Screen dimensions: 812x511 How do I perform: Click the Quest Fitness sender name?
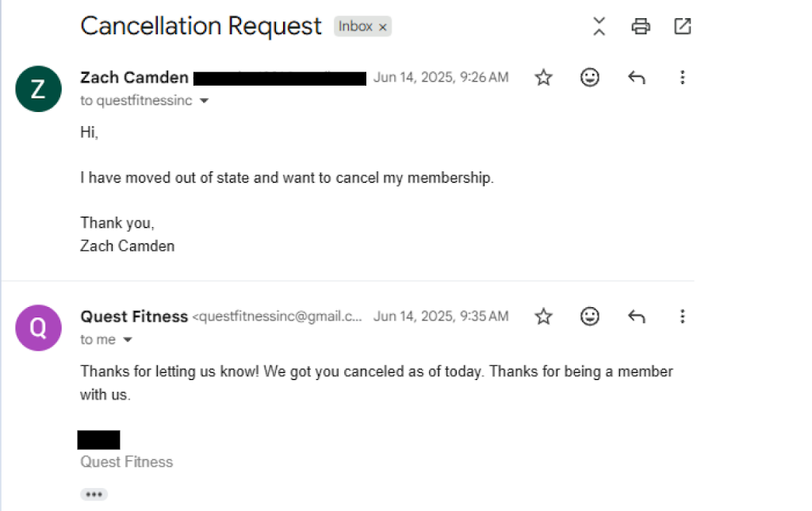click(x=134, y=317)
